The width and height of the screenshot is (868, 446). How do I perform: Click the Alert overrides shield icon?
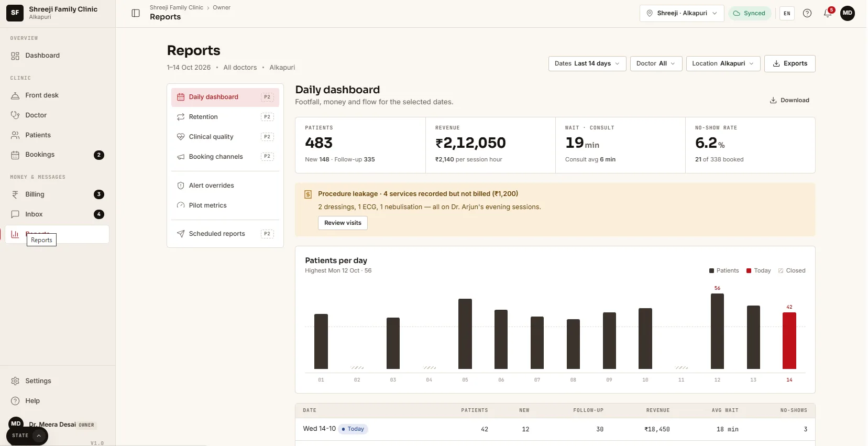[181, 186]
